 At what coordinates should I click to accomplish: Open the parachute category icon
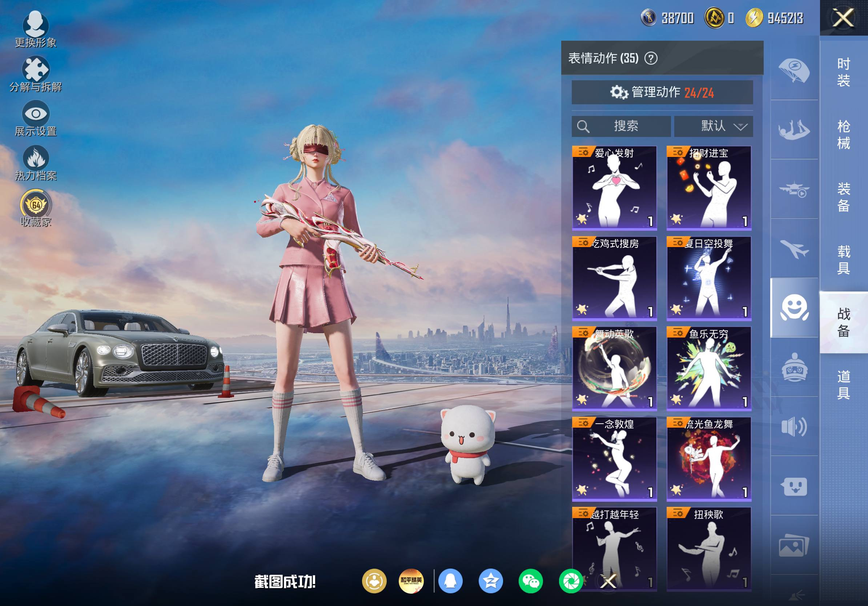click(x=794, y=70)
